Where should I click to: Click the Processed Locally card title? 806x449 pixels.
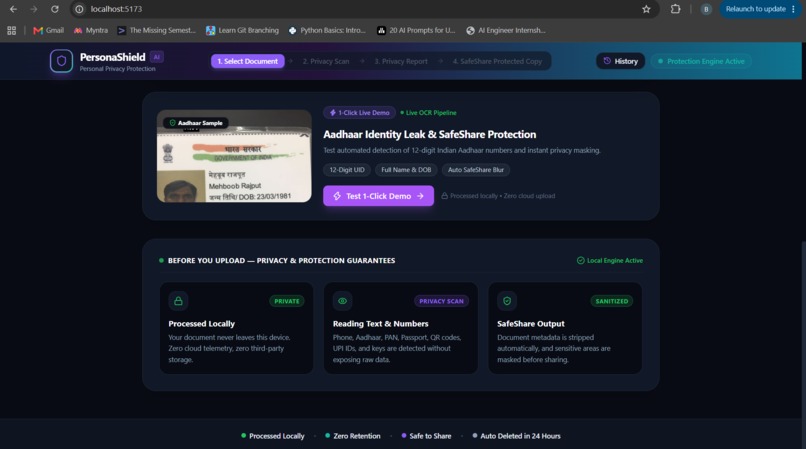click(202, 324)
